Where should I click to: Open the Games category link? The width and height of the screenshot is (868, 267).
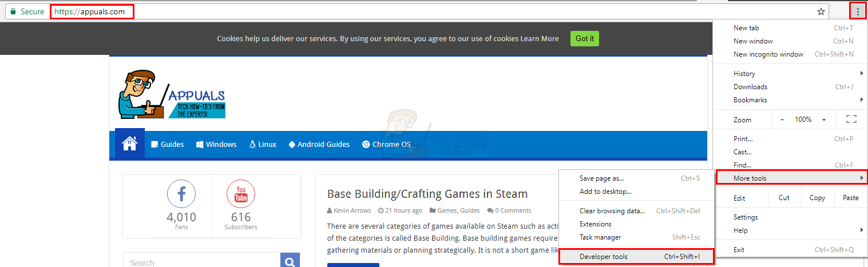[x=447, y=210]
